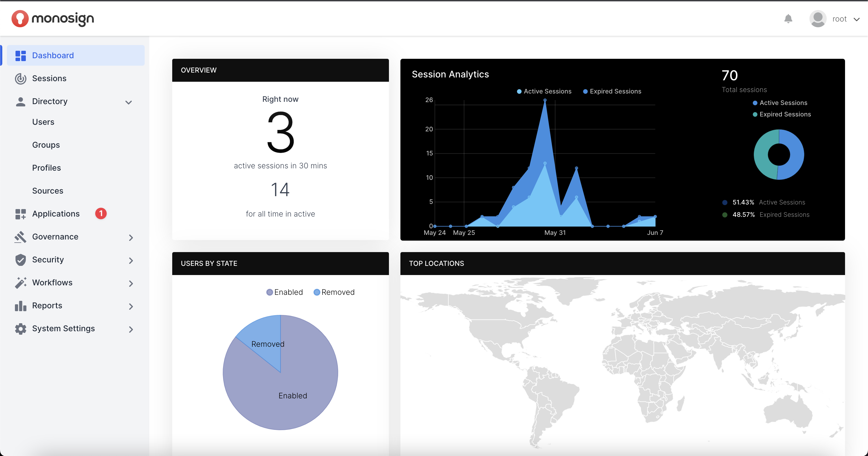Open the root user dropdown arrow
Screen dimensions: 868x456
(x=857, y=20)
